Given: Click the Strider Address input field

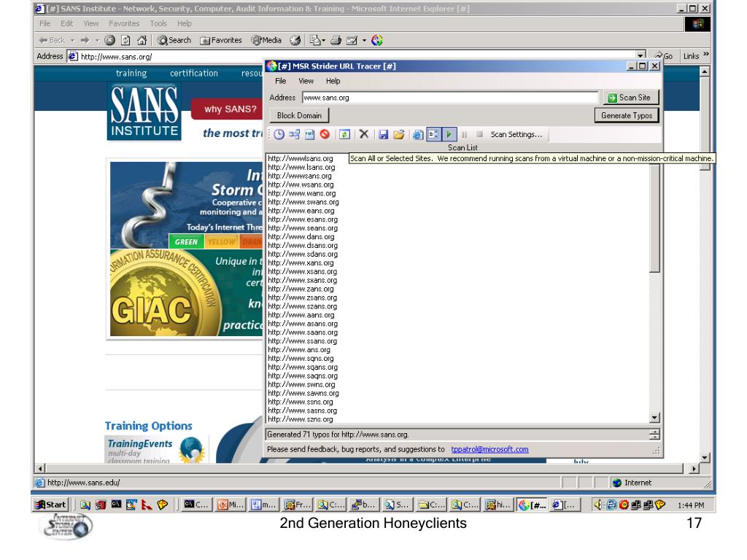Looking at the screenshot, I should coord(450,98).
